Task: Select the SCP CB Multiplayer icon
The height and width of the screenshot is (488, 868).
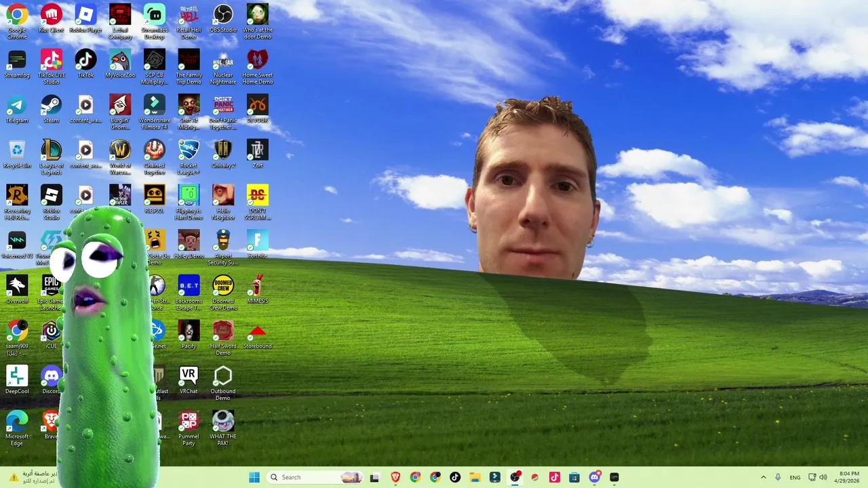Action: coord(155,67)
